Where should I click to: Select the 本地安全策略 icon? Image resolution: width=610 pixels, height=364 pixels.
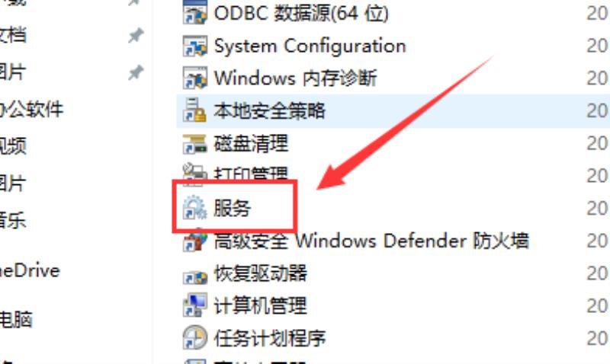click(x=195, y=110)
